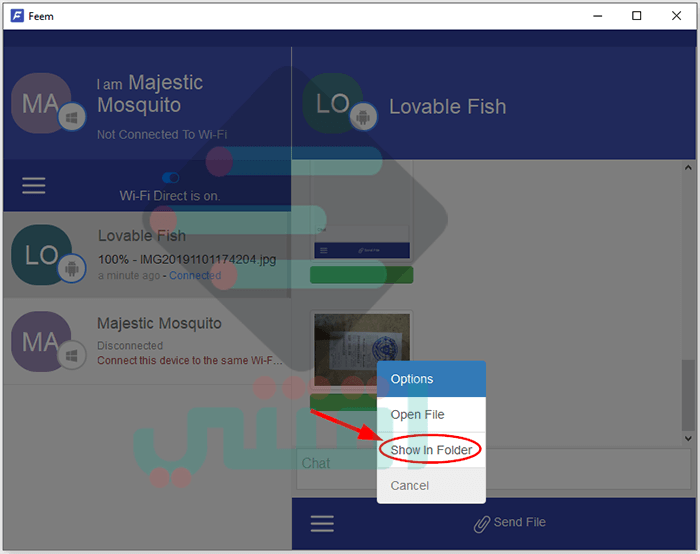700x554 pixels.
Task: Click the 'Lovable Fish' chat header title
Action: pyautogui.click(x=448, y=107)
